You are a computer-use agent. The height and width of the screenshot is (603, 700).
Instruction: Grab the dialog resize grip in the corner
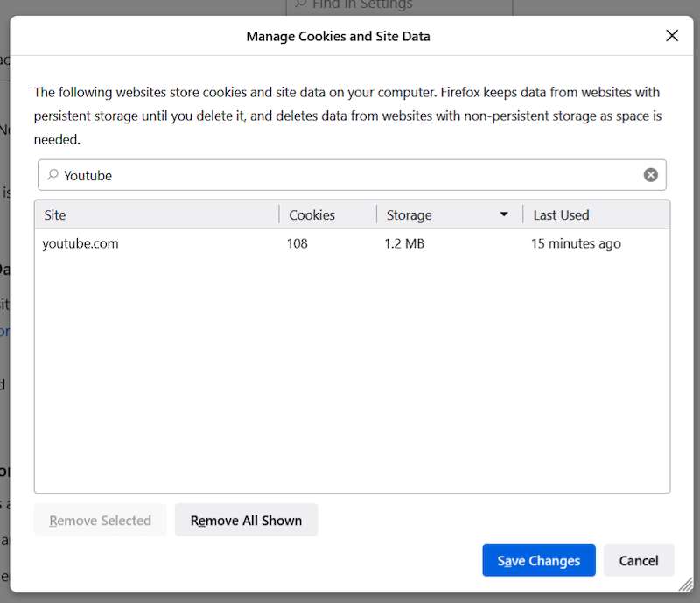686,585
